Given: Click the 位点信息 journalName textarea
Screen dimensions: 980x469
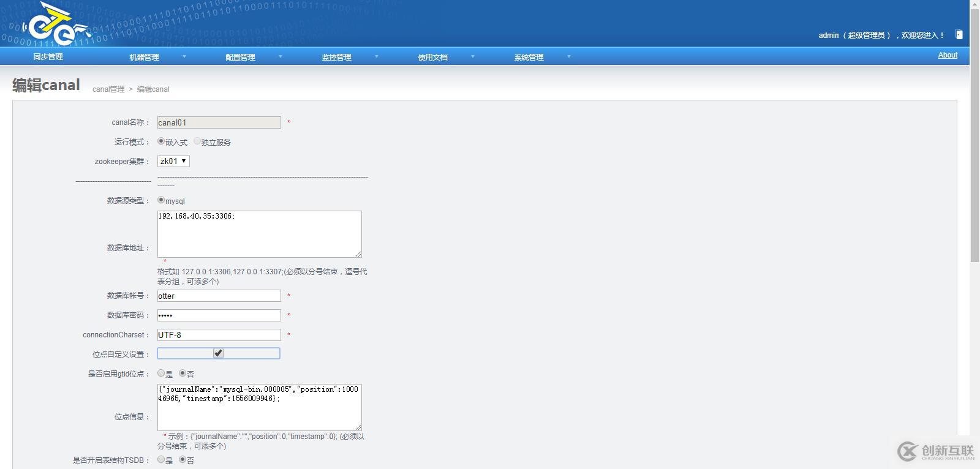Looking at the screenshot, I should click(260, 407).
